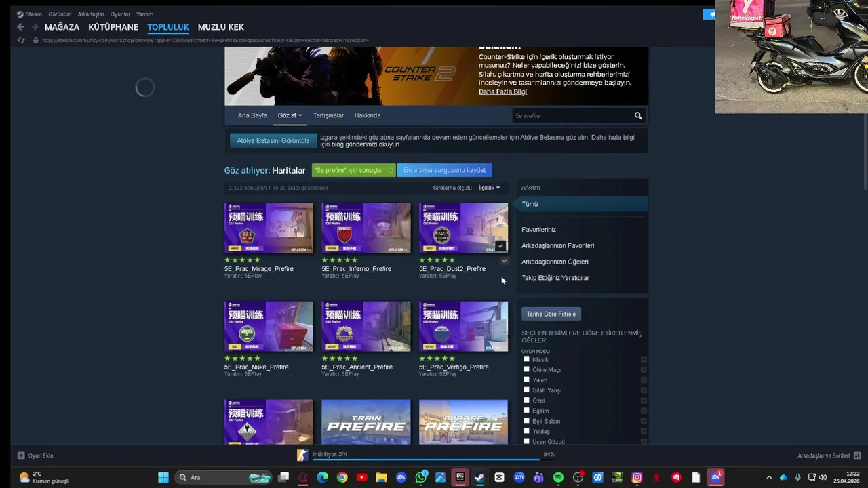Open the Hakkında tab
This screenshot has height=488, width=868.
pos(368,115)
